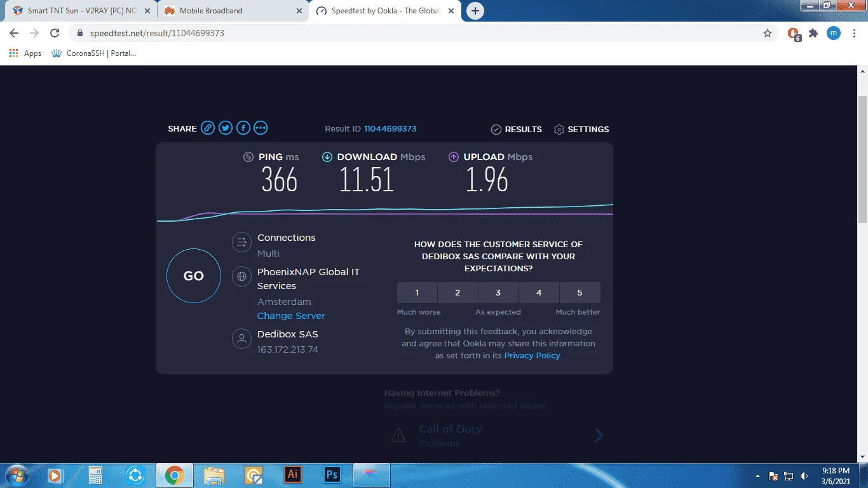Open Speedtest SETTINGS

(x=581, y=129)
